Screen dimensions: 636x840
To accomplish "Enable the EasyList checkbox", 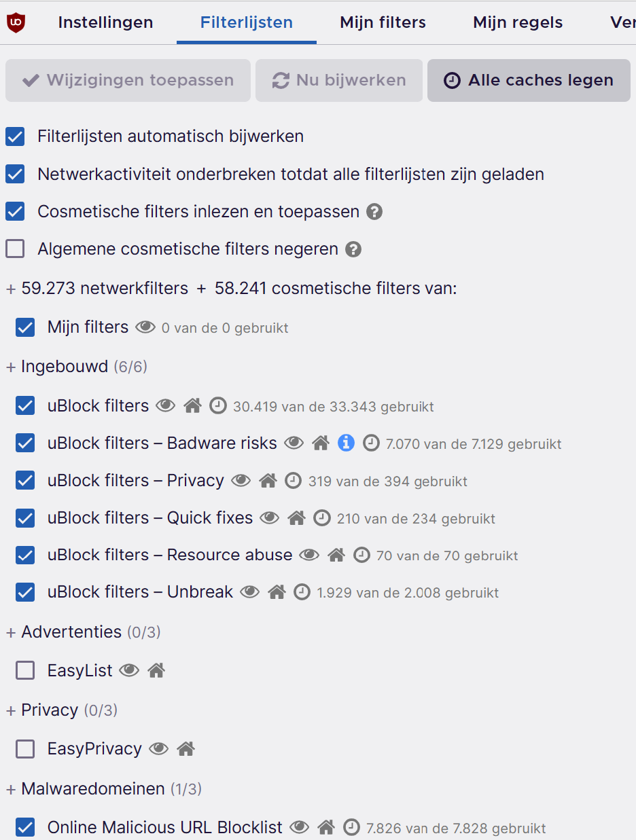I will tap(25, 671).
